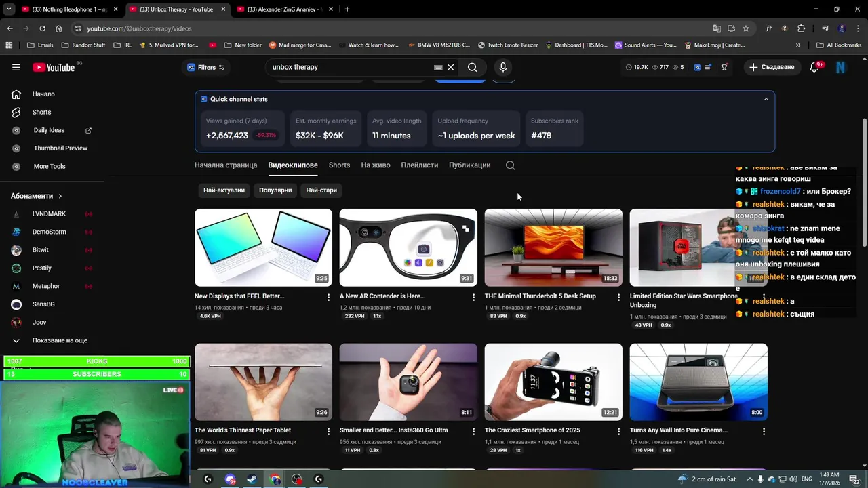Open the weather widget '2 cm of rain Sat'
868x488 pixels.
pos(707,479)
